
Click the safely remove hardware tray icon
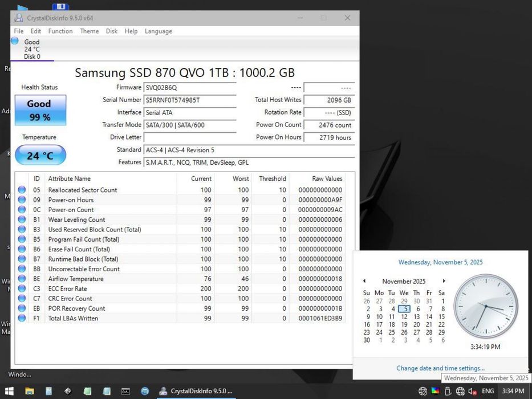448,391
